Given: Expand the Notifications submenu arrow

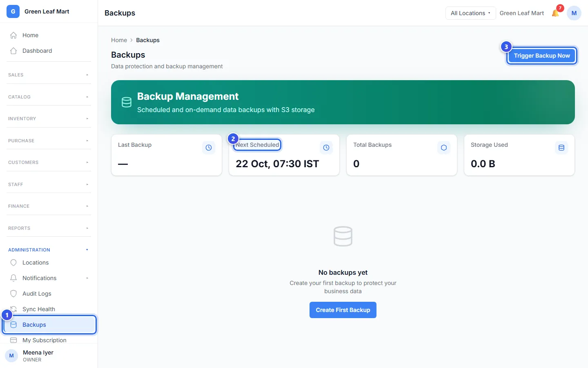Looking at the screenshot, I should 87,278.
